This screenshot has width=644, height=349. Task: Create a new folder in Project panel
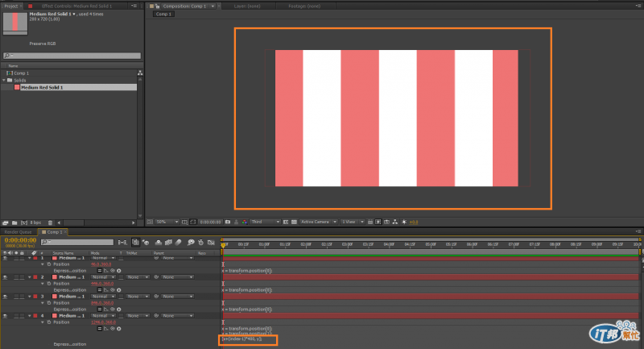[x=14, y=222]
